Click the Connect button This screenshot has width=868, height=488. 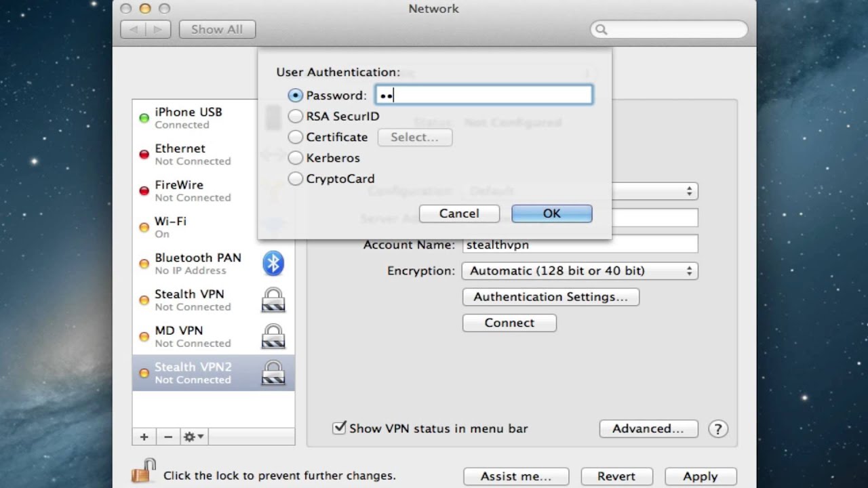coord(509,323)
